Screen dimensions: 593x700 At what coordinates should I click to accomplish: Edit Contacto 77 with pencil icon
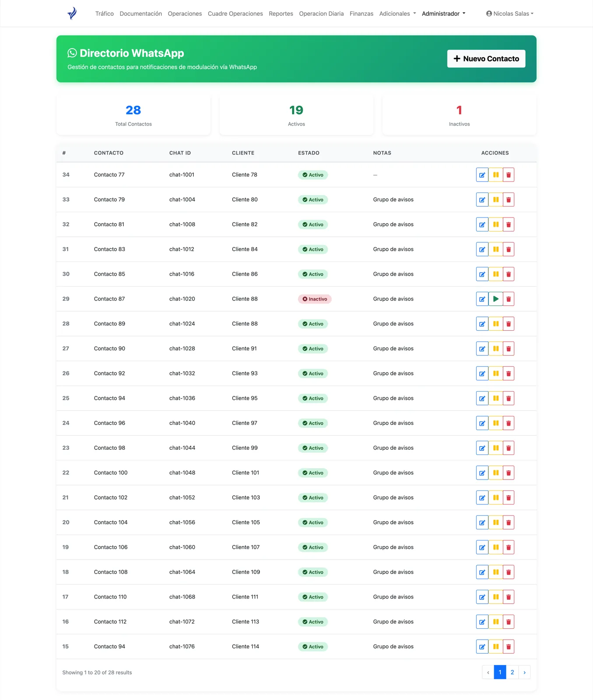coord(482,175)
